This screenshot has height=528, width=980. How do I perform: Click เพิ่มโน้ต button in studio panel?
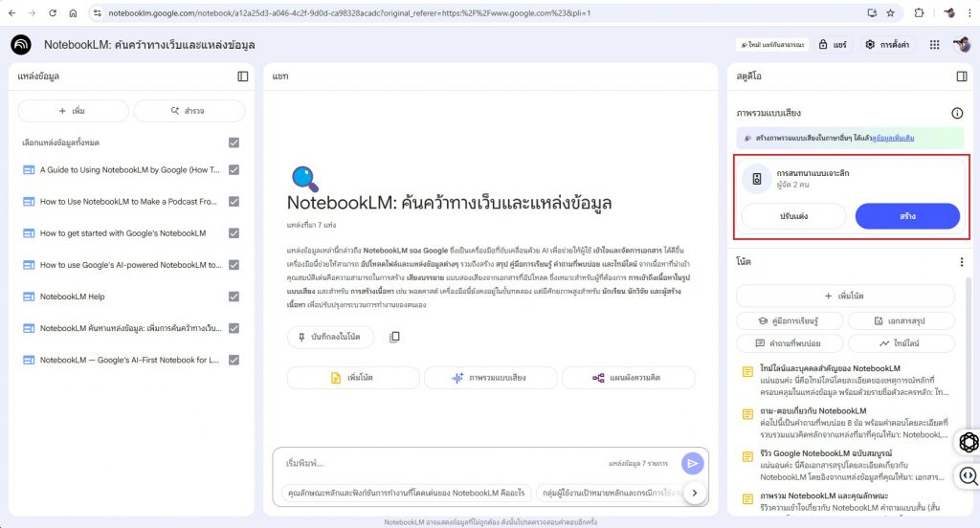tap(845, 296)
